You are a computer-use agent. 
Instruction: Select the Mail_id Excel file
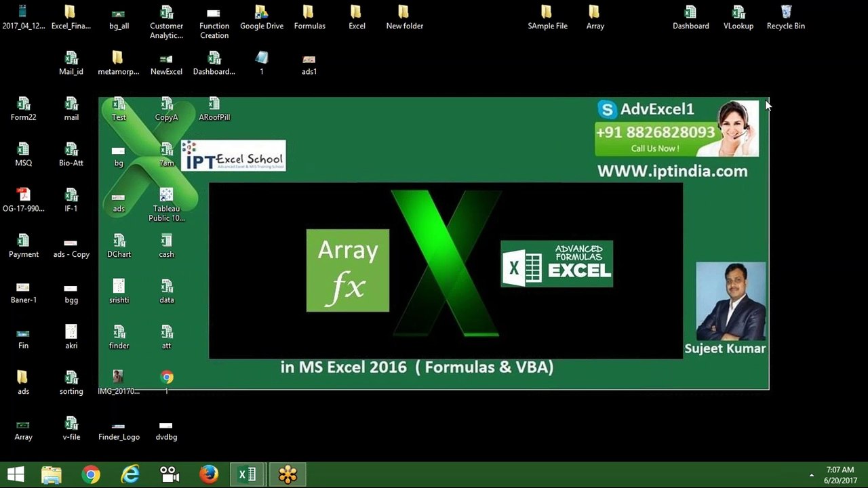click(x=71, y=63)
